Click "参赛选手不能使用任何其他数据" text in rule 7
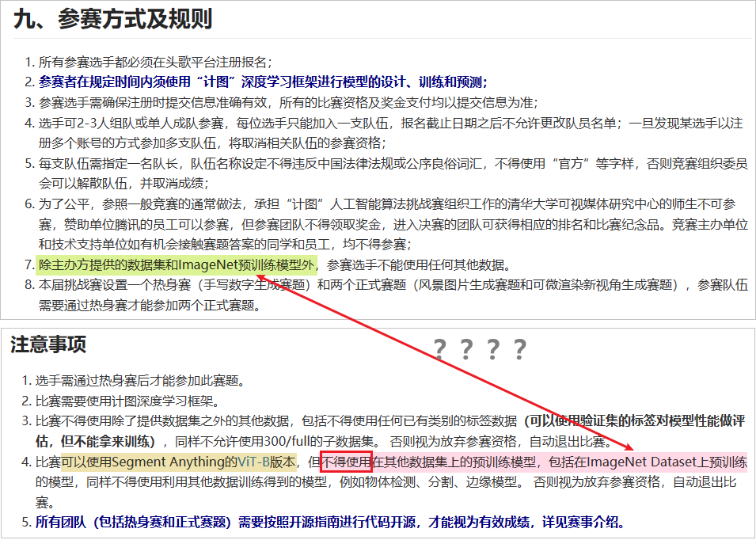 point(419,264)
